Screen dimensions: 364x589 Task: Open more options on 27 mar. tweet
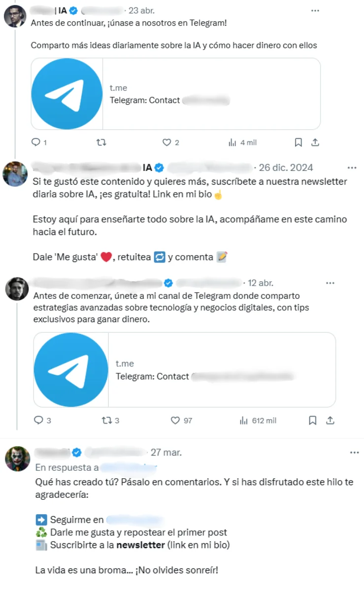[x=355, y=453]
